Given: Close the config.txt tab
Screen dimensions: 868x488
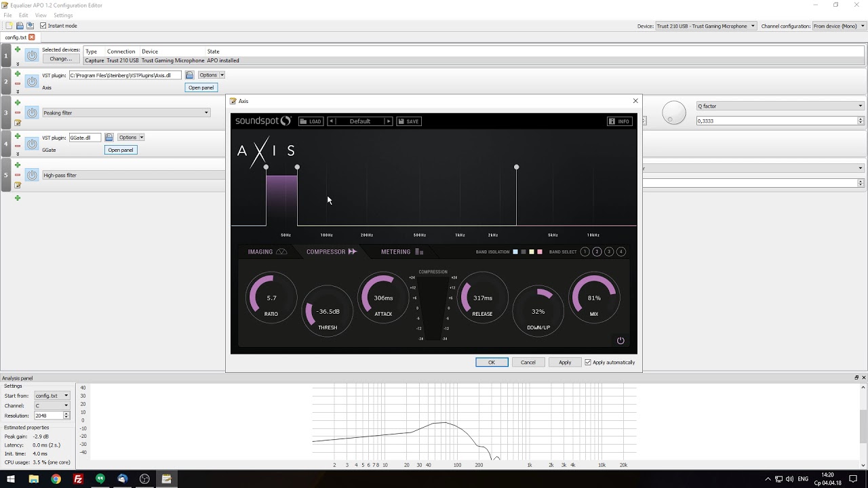Looking at the screenshot, I should pos(31,37).
